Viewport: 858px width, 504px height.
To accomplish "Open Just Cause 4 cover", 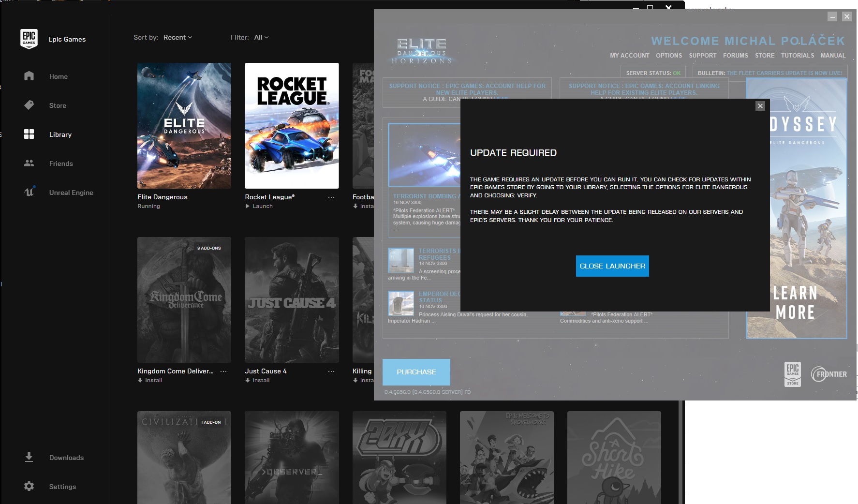I will [x=292, y=300].
